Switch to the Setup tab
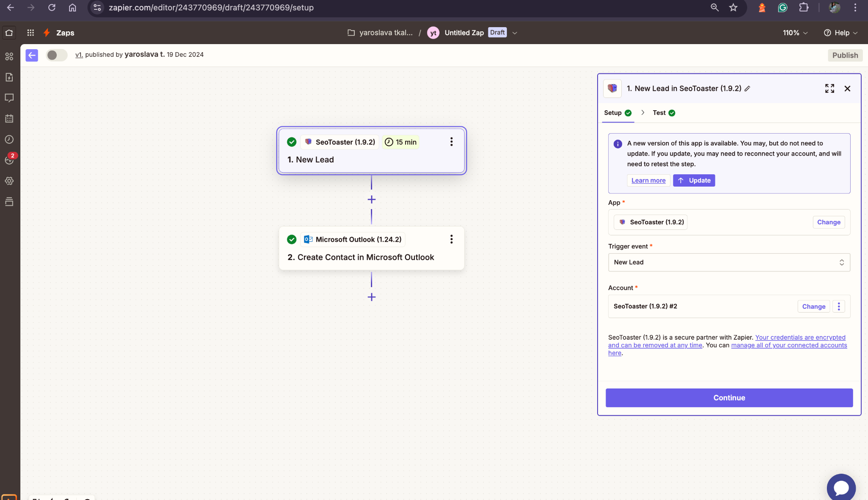The height and width of the screenshot is (500, 868). click(618, 113)
